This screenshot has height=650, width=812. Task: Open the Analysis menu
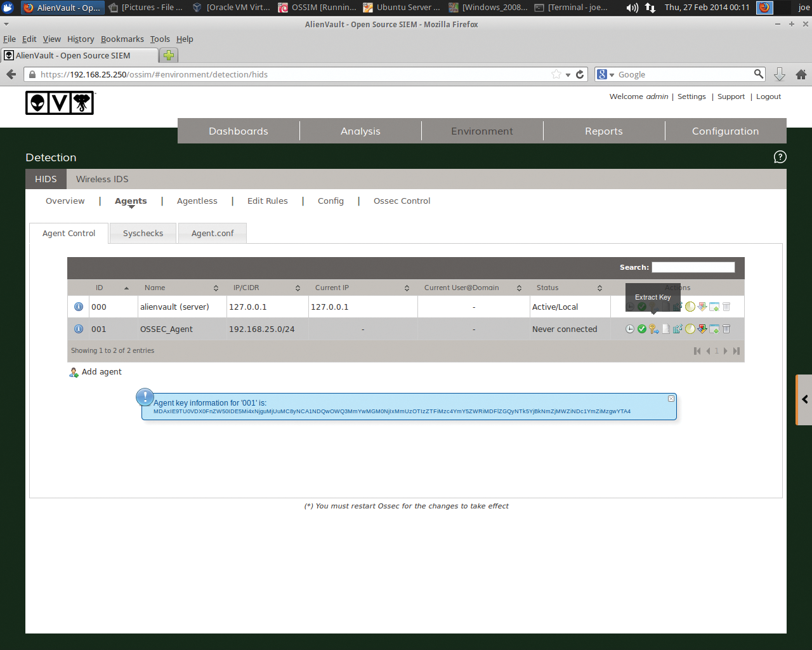(x=360, y=131)
